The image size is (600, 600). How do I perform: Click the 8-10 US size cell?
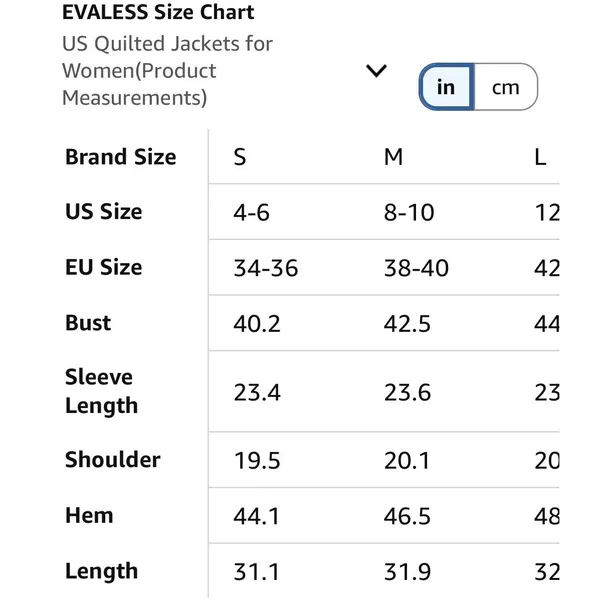point(409,212)
